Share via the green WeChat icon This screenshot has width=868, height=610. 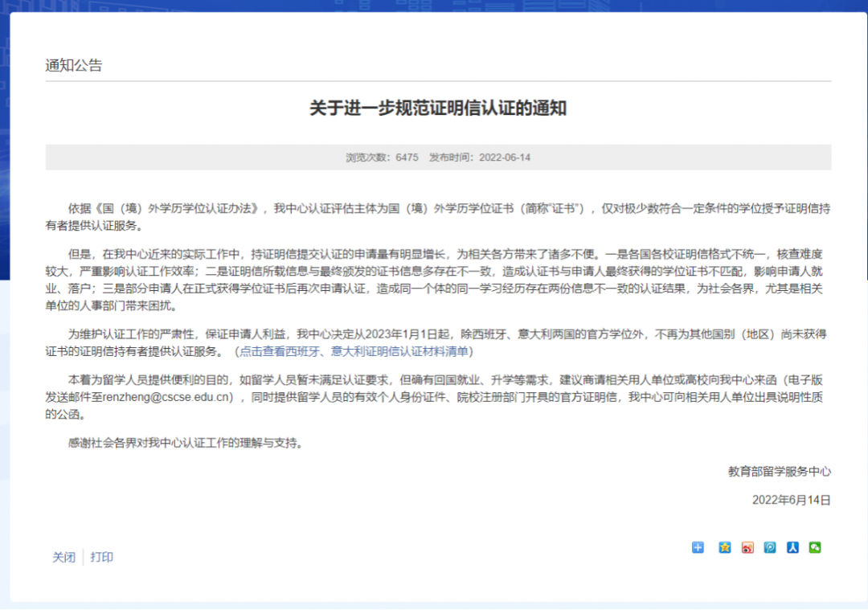(x=815, y=547)
